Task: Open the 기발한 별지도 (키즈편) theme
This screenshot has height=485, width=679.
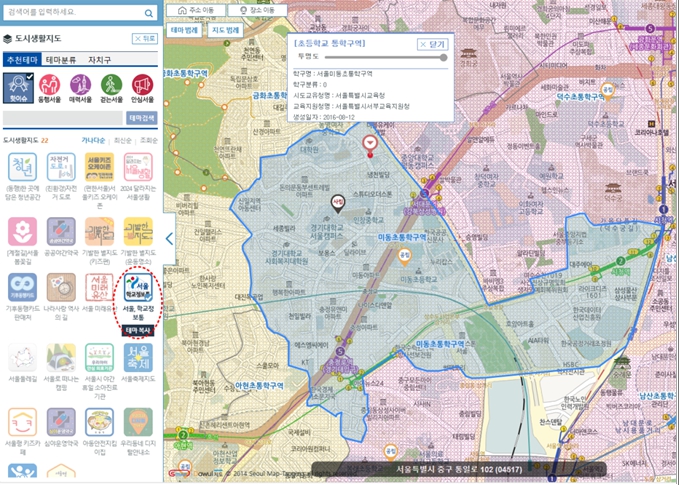Action: [x=99, y=232]
